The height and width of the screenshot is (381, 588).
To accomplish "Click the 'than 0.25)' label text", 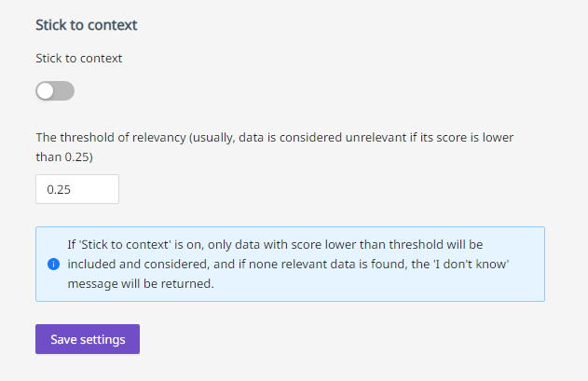I will tap(64, 156).
